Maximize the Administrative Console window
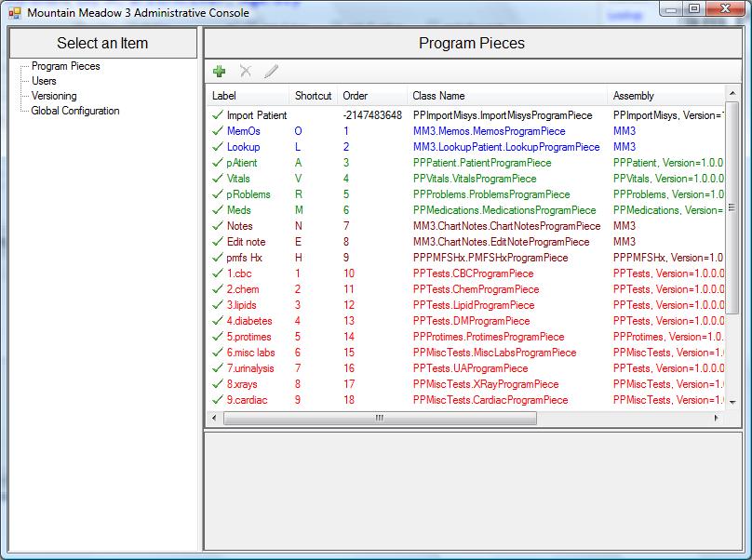 tap(694, 9)
